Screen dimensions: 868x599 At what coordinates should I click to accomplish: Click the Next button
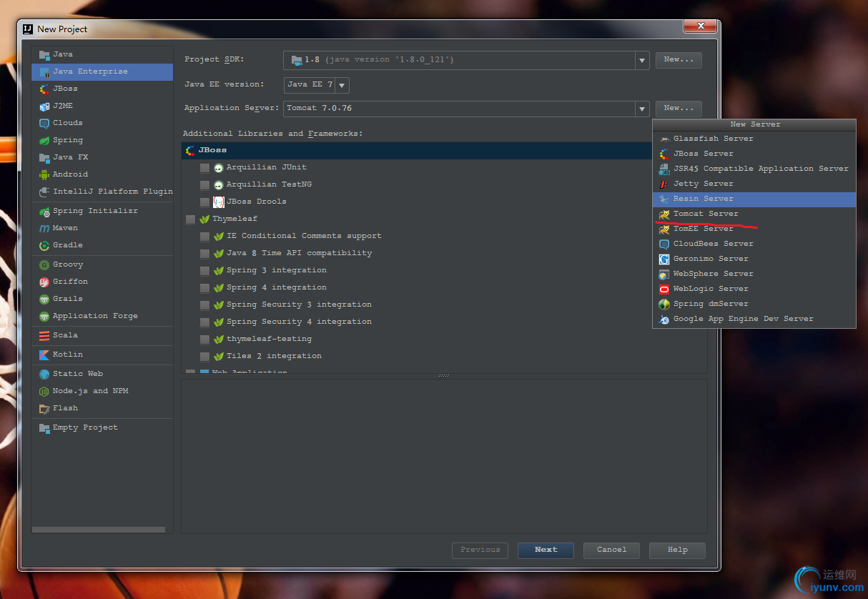[546, 550]
